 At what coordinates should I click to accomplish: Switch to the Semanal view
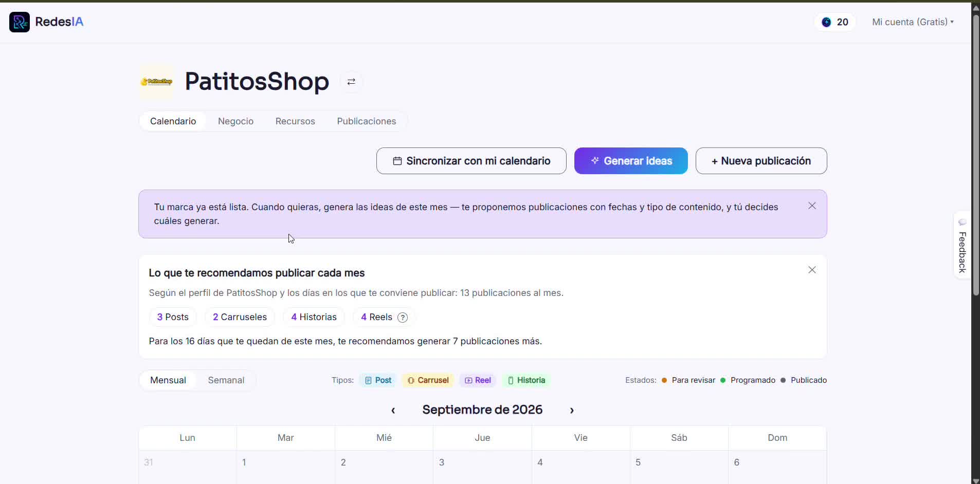coord(226,380)
